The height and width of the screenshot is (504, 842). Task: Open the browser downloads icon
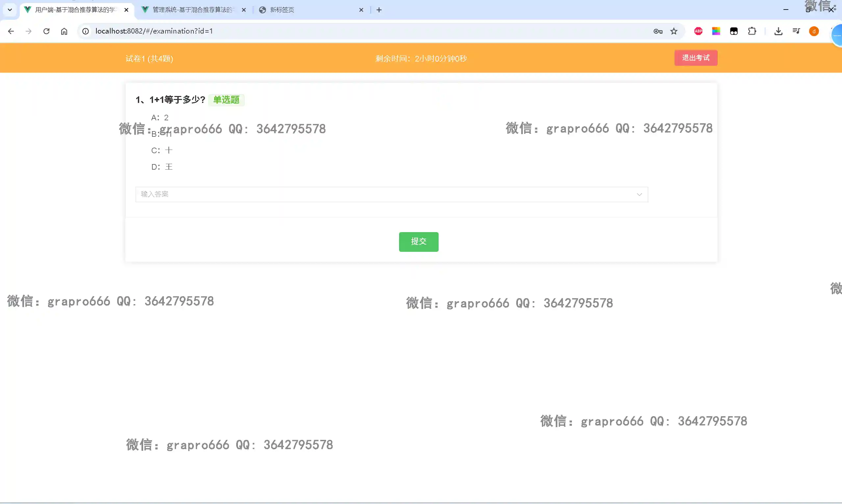[x=778, y=31]
